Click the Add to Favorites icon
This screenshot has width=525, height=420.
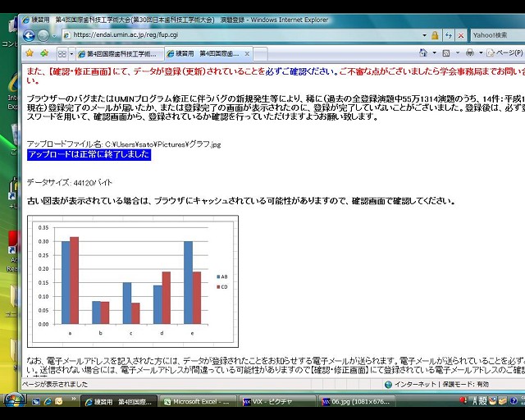pyautogui.click(x=44, y=53)
